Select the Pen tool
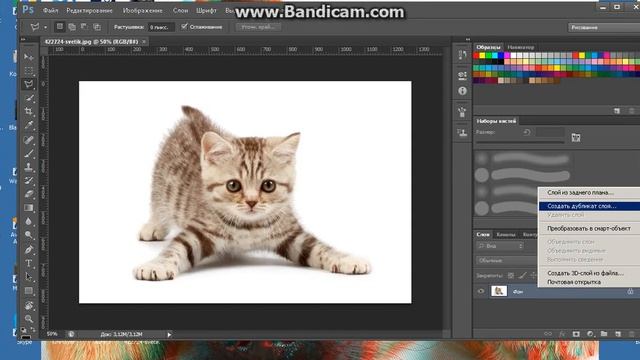This screenshot has height=360, width=640. coord(28,250)
